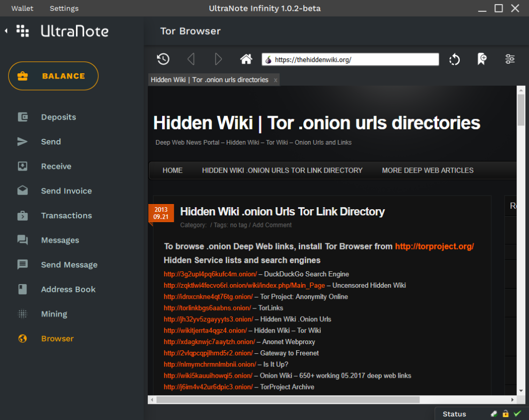Screen dimensions: 529x420
Task: Click the Hidden Wiki site title heading
Action: pyautogui.click(x=317, y=123)
